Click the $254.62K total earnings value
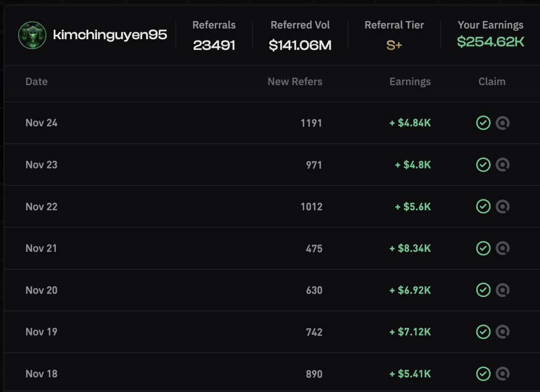 (491, 42)
